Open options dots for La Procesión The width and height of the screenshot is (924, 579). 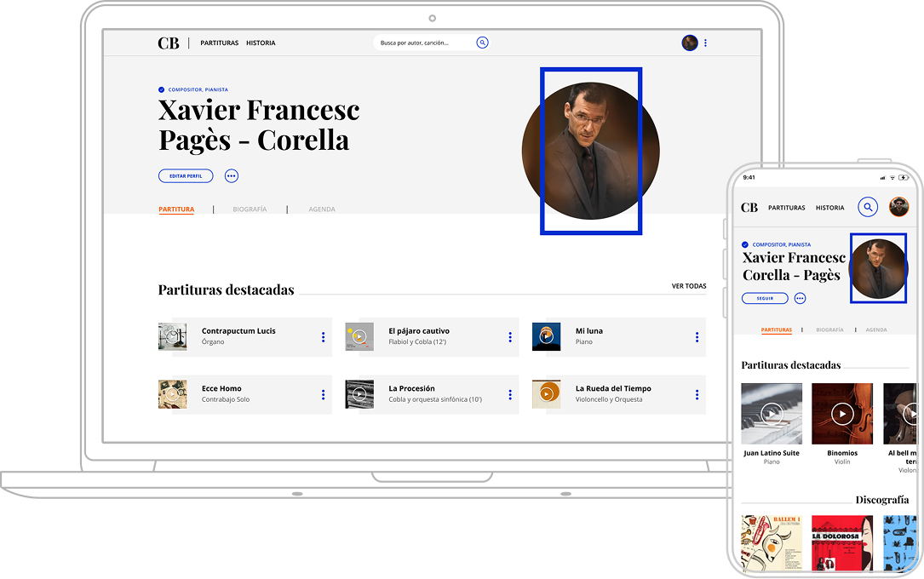510,394
